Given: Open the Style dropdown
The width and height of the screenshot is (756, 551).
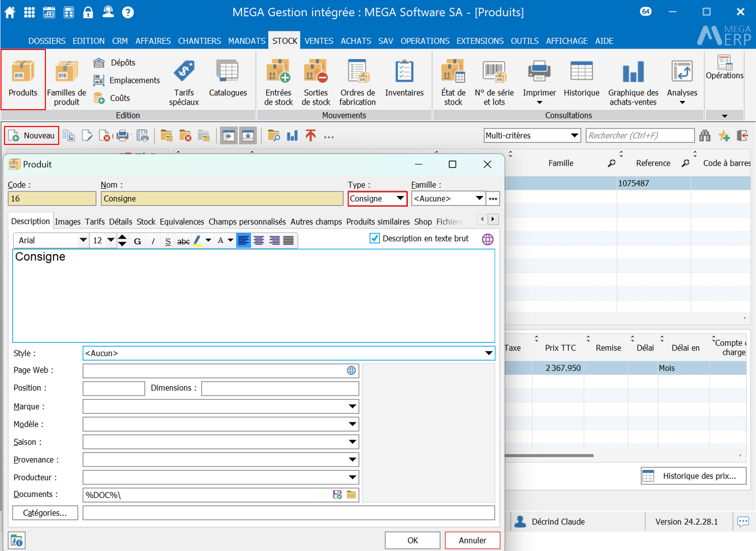Looking at the screenshot, I should pyautogui.click(x=488, y=353).
